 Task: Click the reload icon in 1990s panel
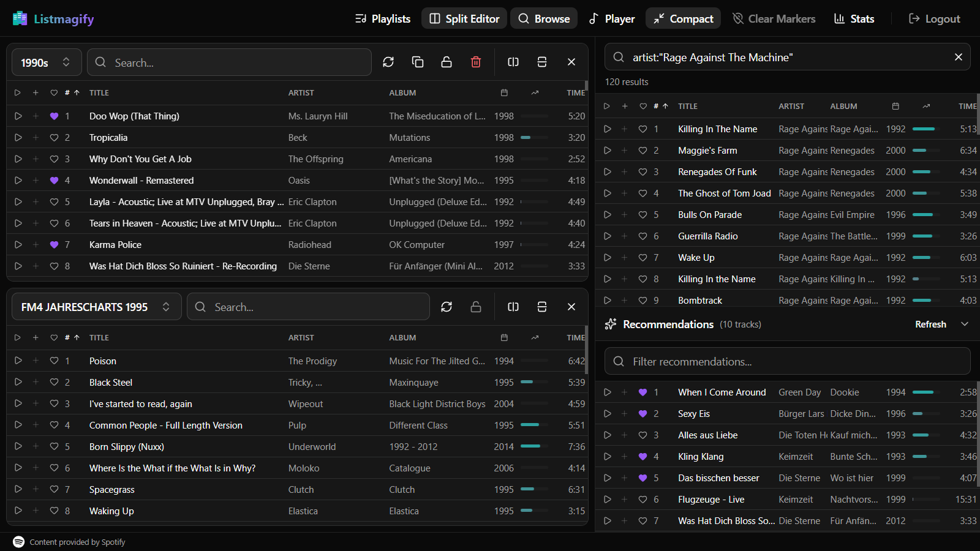pos(388,62)
